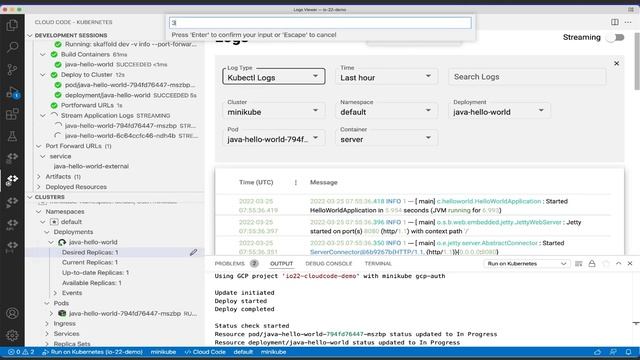The width and height of the screenshot is (640, 360).
Task: Select the java-hello-world deployment under Deployments
Action: [x=93, y=242]
